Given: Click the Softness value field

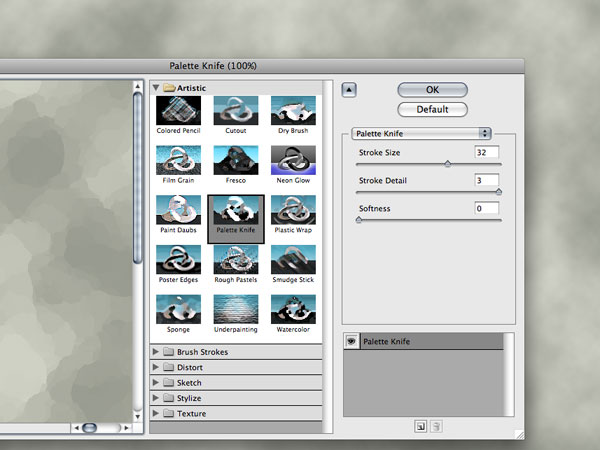Looking at the screenshot, I should pos(486,208).
